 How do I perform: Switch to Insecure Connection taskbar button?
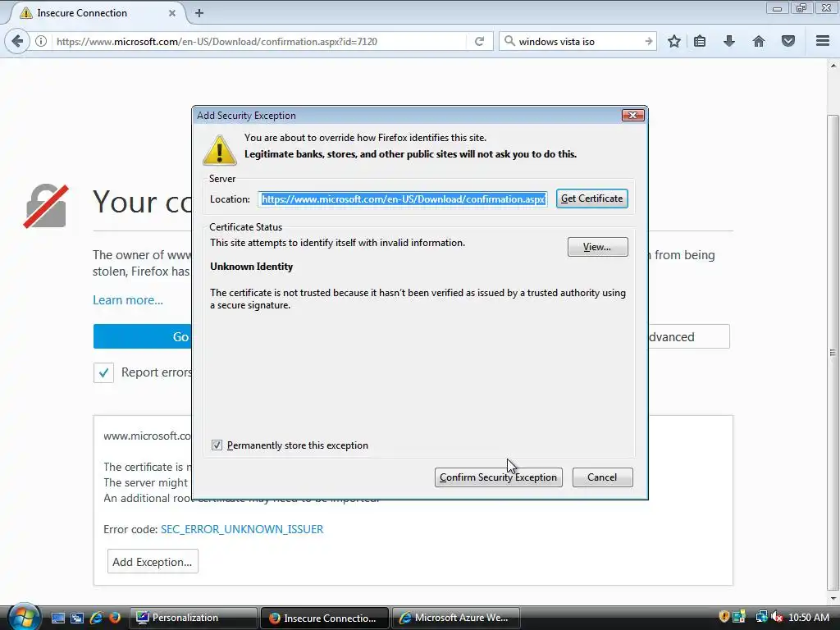tap(325, 618)
